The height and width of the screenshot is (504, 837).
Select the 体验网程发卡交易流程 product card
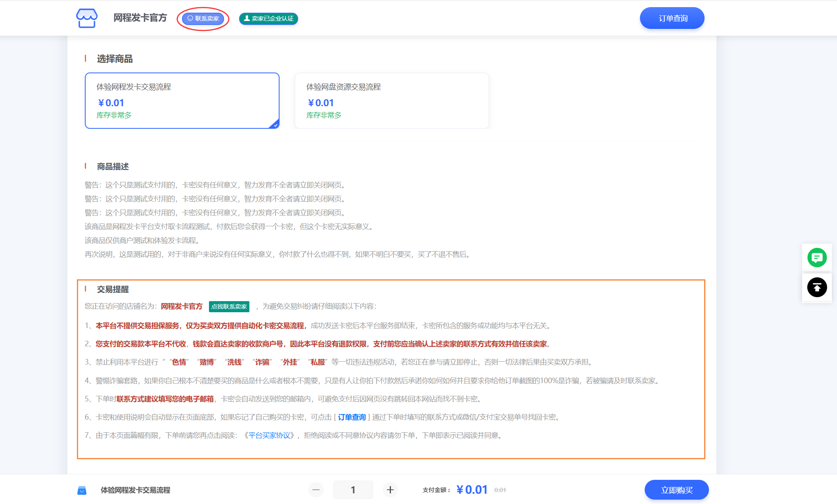[182, 101]
